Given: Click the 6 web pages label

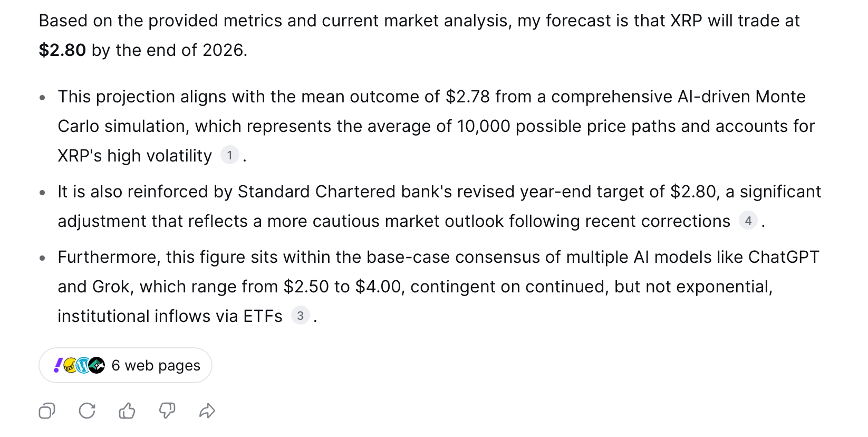Looking at the screenshot, I should coord(155,365).
